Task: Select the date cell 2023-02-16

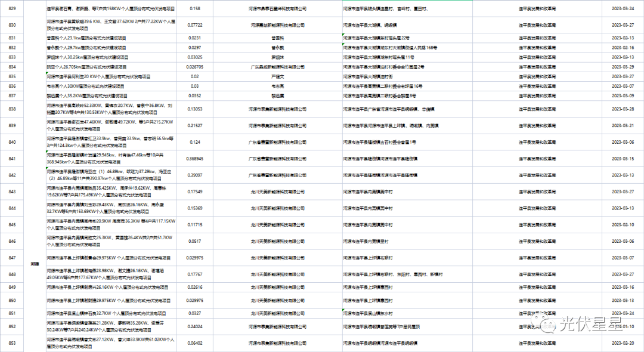Action: pyautogui.click(x=623, y=47)
